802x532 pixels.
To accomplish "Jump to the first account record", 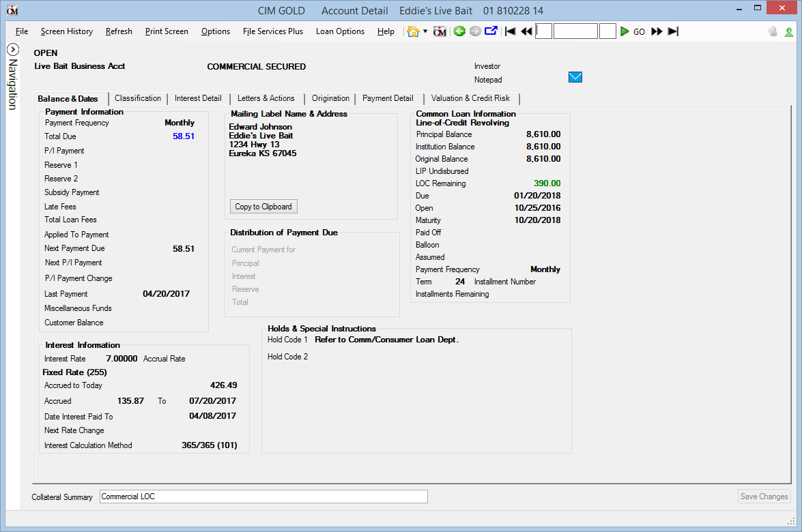I will pyautogui.click(x=510, y=31).
